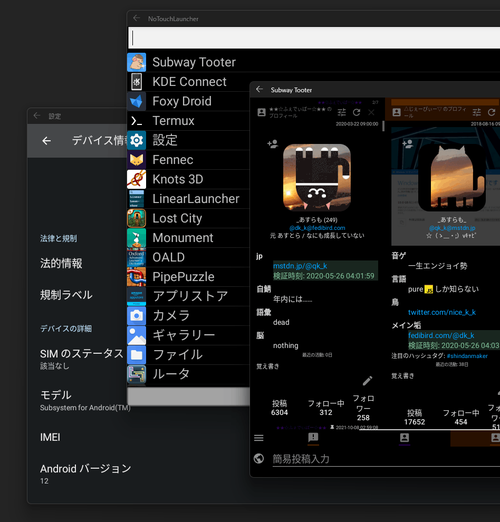Click globe visibility icon beside quick post field
This screenshot has height=522, width=500.
[259, 459]
